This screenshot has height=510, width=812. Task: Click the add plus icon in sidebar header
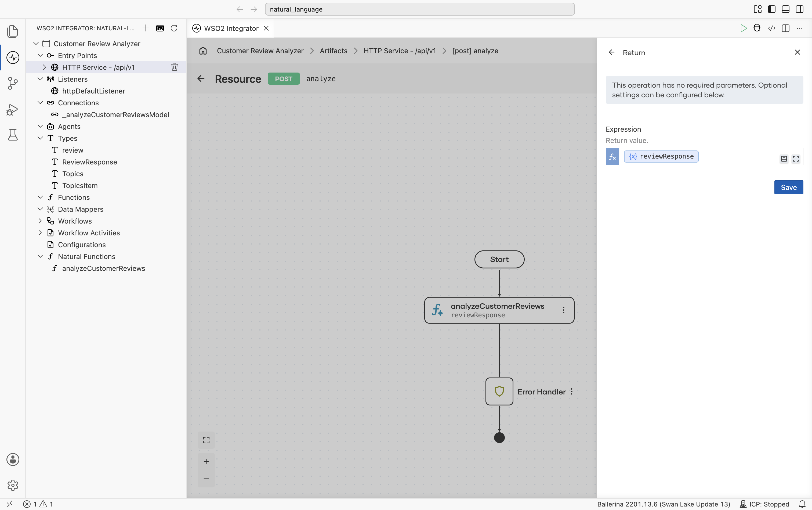146,28
